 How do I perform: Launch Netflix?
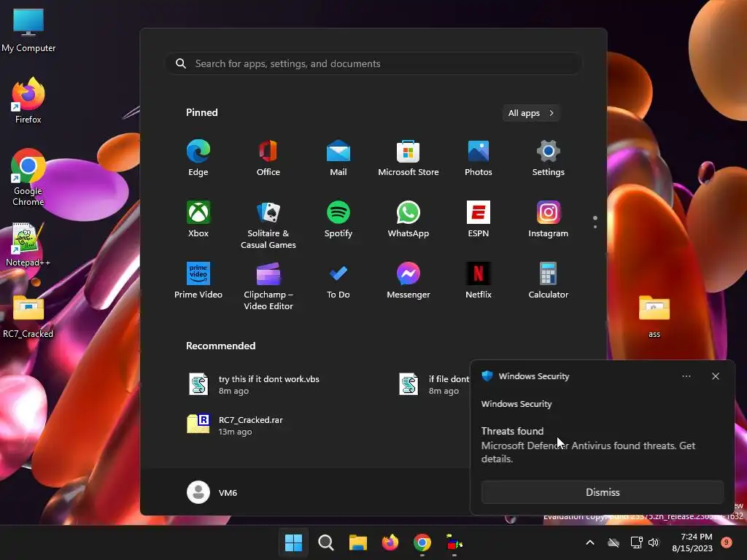click(x=479, y=281)
